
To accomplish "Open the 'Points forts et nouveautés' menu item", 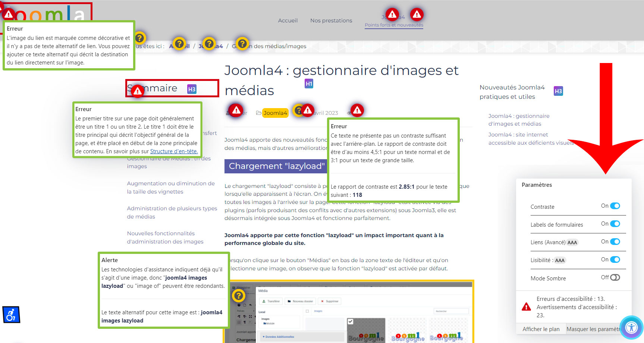I will click(394, 25).
